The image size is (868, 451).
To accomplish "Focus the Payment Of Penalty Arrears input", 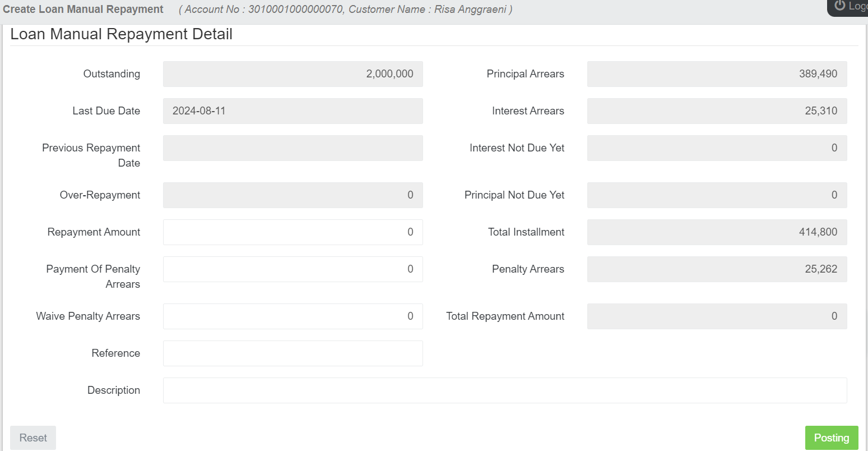I will (x=293, y=269).
